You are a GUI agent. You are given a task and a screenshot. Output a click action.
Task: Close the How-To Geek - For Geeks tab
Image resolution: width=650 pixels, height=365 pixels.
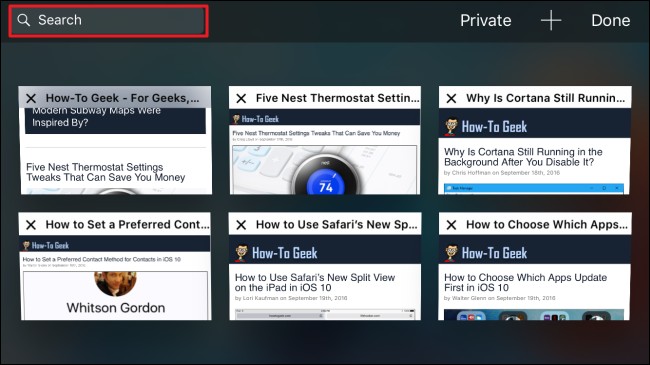tap(31, 98)
